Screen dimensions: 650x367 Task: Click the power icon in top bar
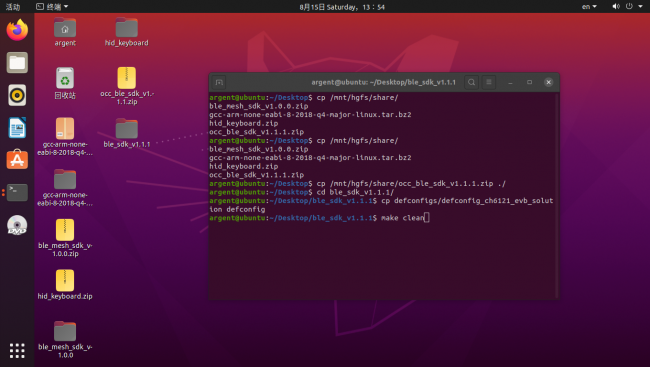tap(629, 6)
